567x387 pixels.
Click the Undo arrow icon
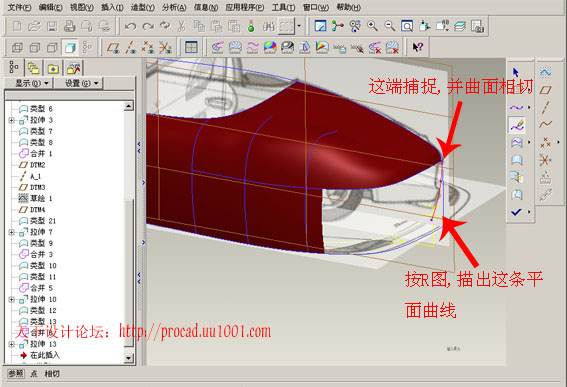(x=130, y=26)
